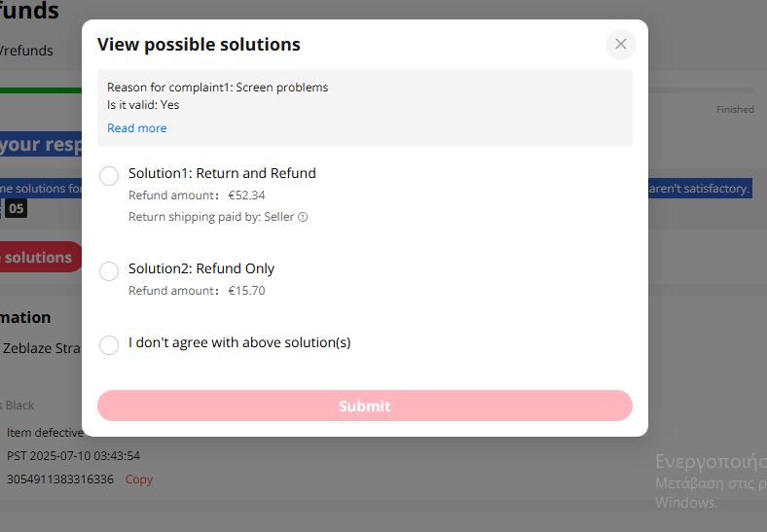
Task: Click the Windows activation watermark text
Action: [x=711, y=481]
